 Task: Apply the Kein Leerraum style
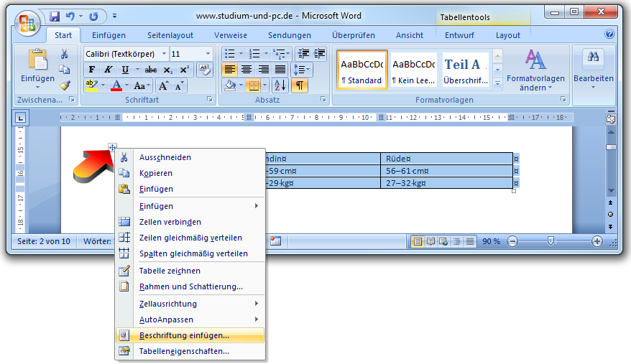pyautogui.click(x=414, y=70)
